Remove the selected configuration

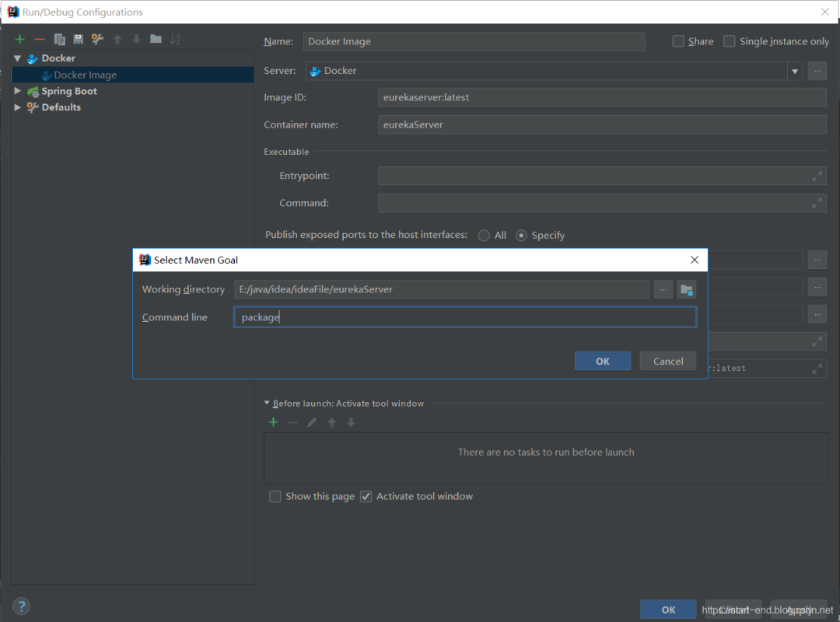(39, 39)
